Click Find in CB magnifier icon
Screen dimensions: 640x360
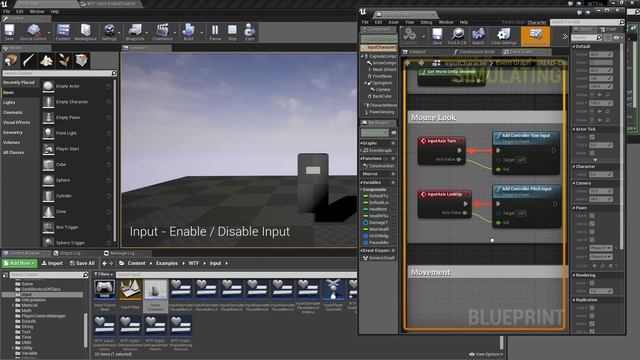pyautogui.click(x=457, y=36)
